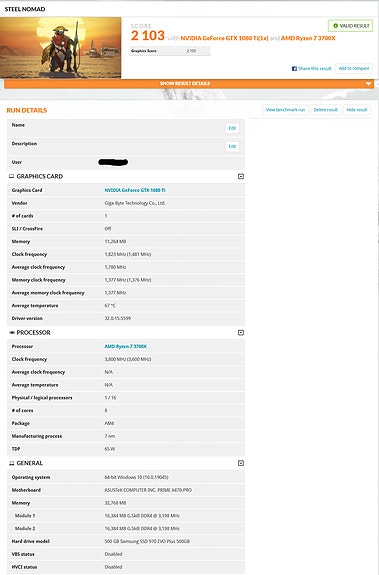Select the VBS status Disabled value
This screenshot has width=379, height=575.
(113, 554)
